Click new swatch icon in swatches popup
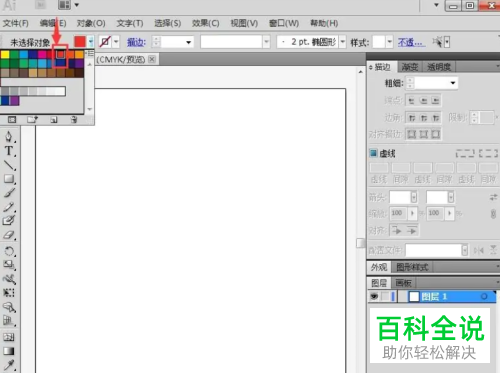Screen dimensions: 500x373 [x=54, y=119]
